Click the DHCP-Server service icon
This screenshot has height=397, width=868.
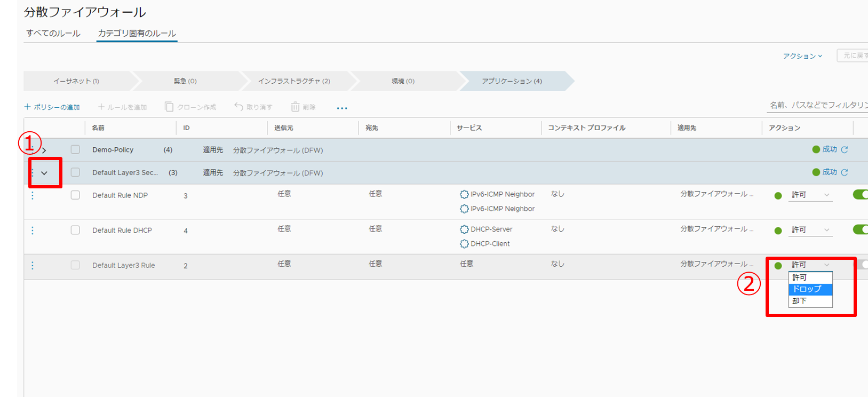pos(464,229)
